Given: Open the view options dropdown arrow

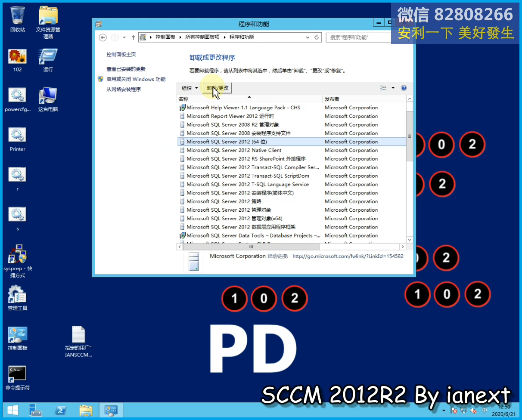Looking at the screenshot, I should click(393, 88).
